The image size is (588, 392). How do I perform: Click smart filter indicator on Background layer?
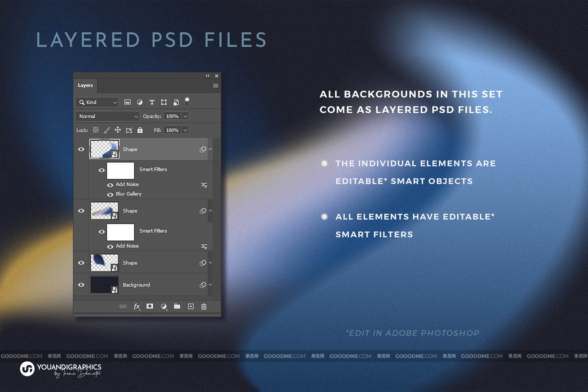click(203, 285)
